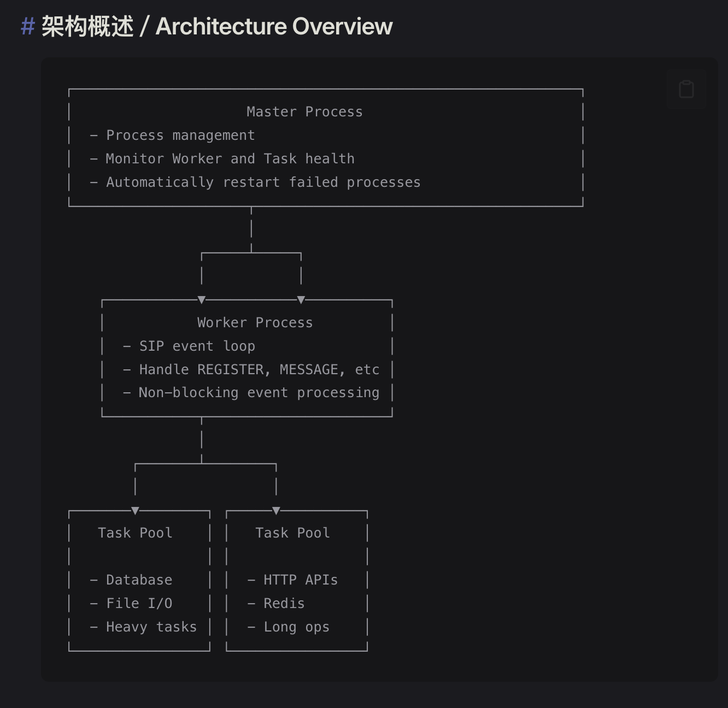Click the Architecture Overview heading text
Viewport: 728px width, 708px height.
click(273, 26)
